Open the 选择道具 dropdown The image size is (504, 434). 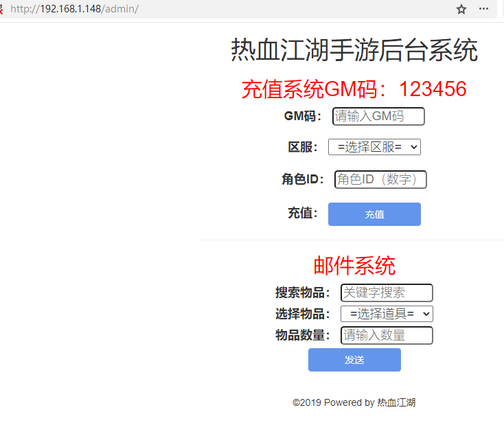[x=387, y=314]
